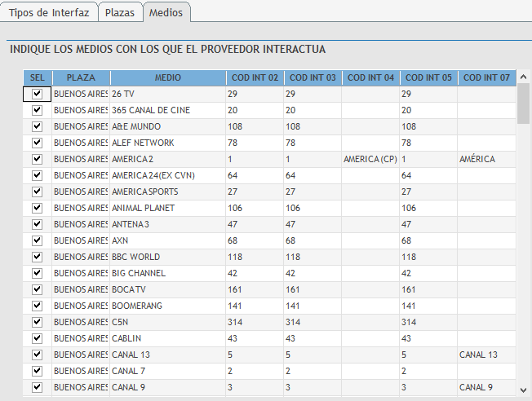Viewport: 532px width, 401px height.
Task: Toggle checkbox for A&E MUNDO row
Action: pos(37,127)
